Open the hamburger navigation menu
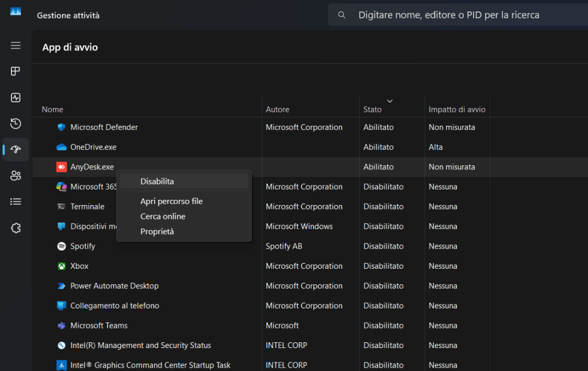The image size is (588, 371). 16,45
